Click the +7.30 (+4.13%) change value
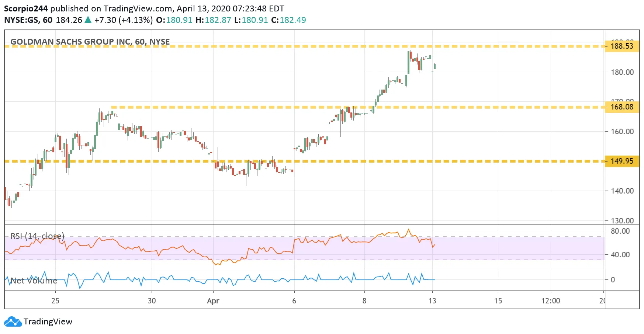Screen dimensions: 644x334 (x=124, y=20)
